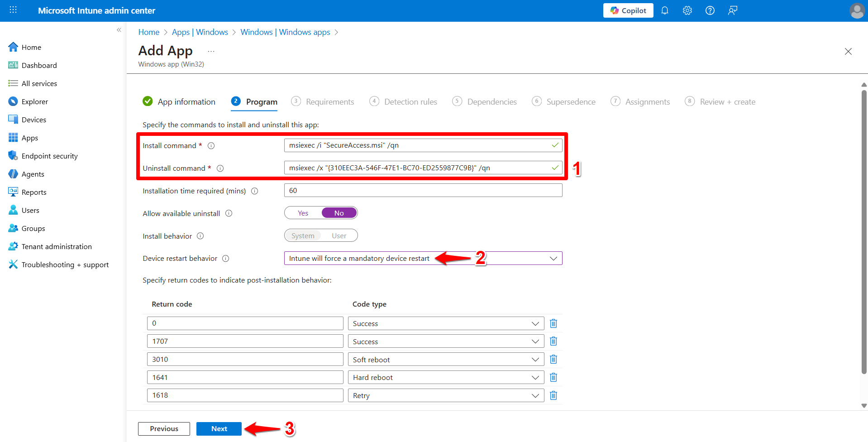Change Soft reboot code type dropdown
Viewport: 868px width, 442px height.
pyautogui.click(x=446, y=360)
